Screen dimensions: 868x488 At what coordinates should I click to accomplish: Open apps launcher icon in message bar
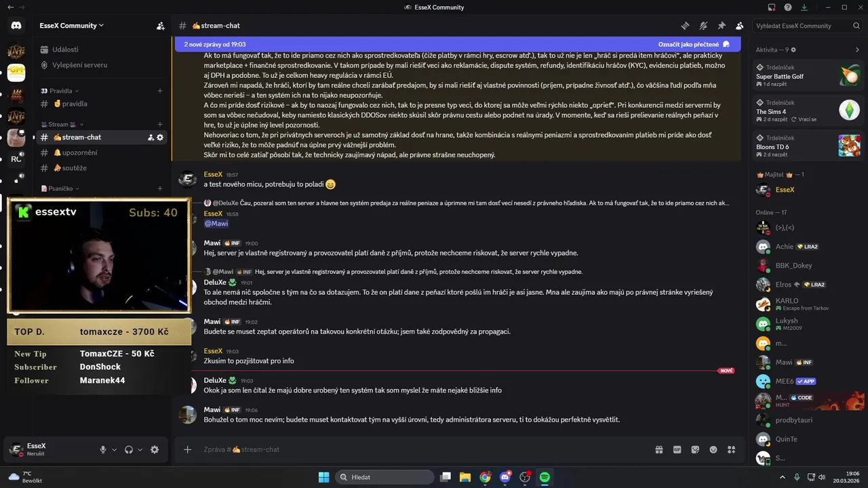tap(731, 449)
